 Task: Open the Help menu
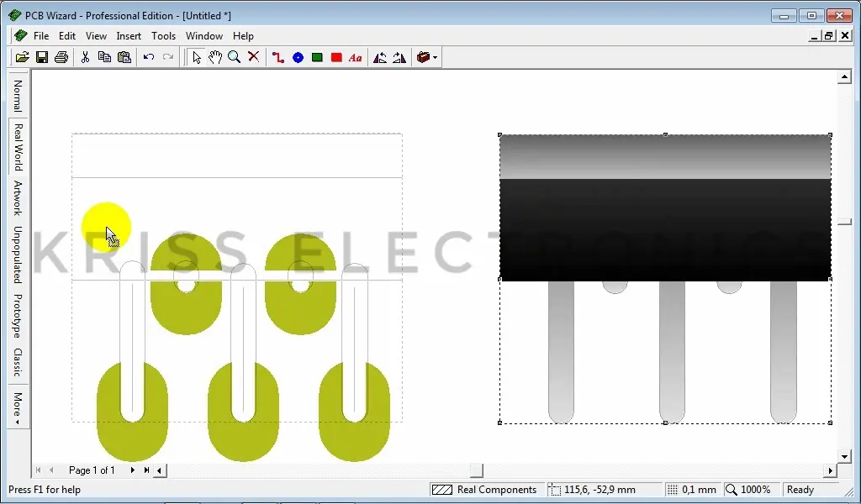[243, 36]
